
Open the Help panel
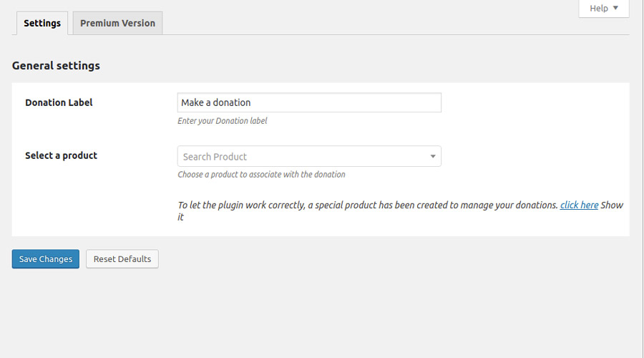tap(604, 8)
